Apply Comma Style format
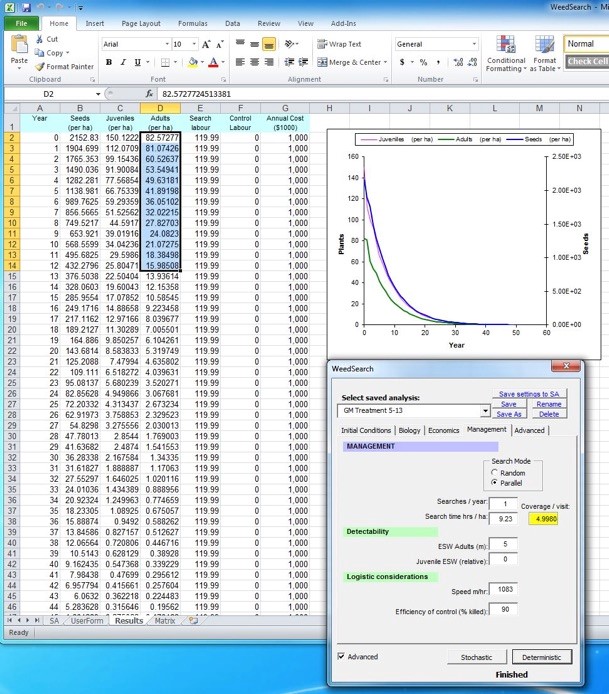Screen dimensions: 609x694 pos(438,62)
